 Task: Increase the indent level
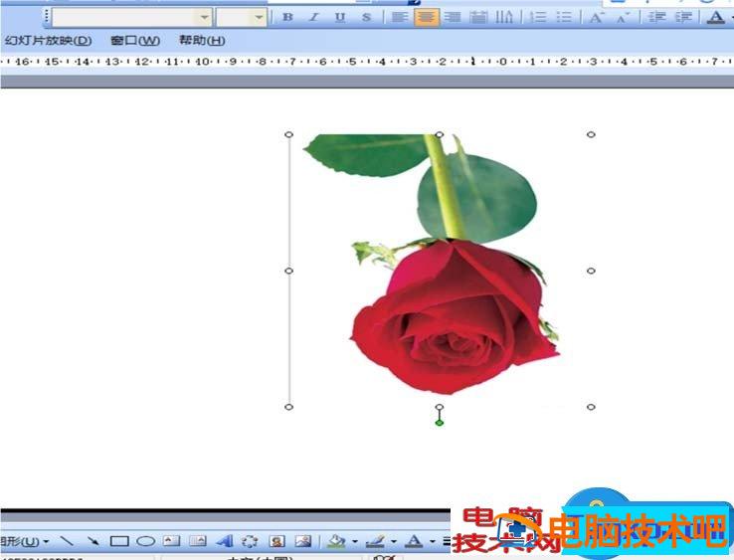pyautogui.click(x=683, y=17)
